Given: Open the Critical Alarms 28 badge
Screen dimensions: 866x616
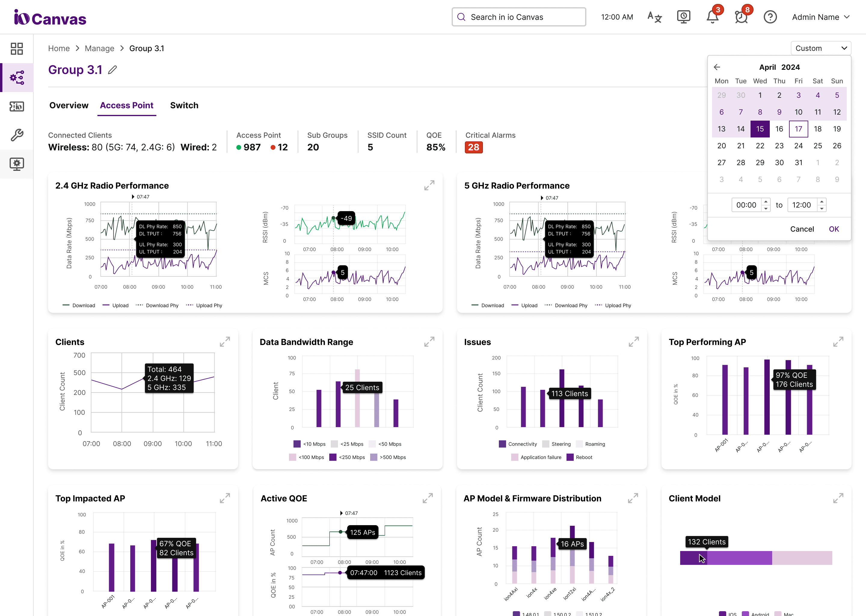Looking at the screenshot, I should (x=474, y=147).
